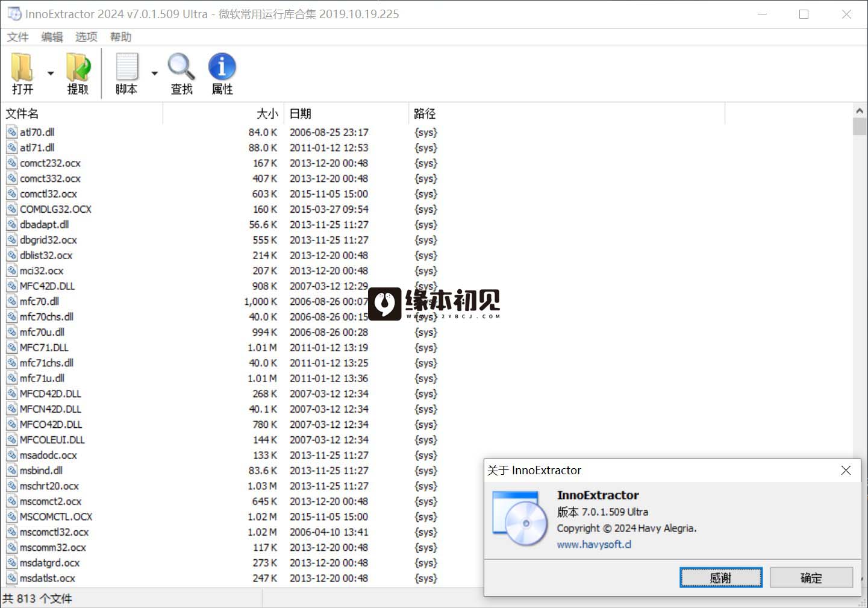Select the atl71.dll file icon

(12, 147)
